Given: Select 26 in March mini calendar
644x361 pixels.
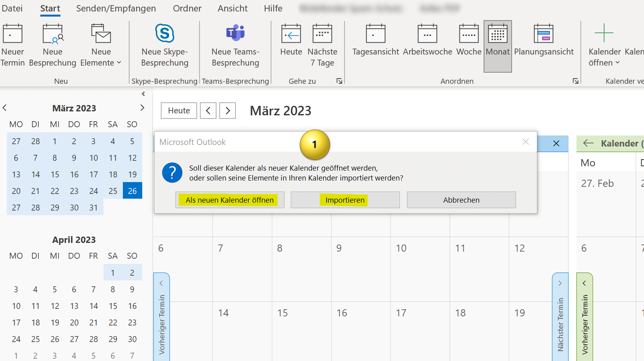Looking at the screenshot, I should pyautogui.click(x=132, y=191).
